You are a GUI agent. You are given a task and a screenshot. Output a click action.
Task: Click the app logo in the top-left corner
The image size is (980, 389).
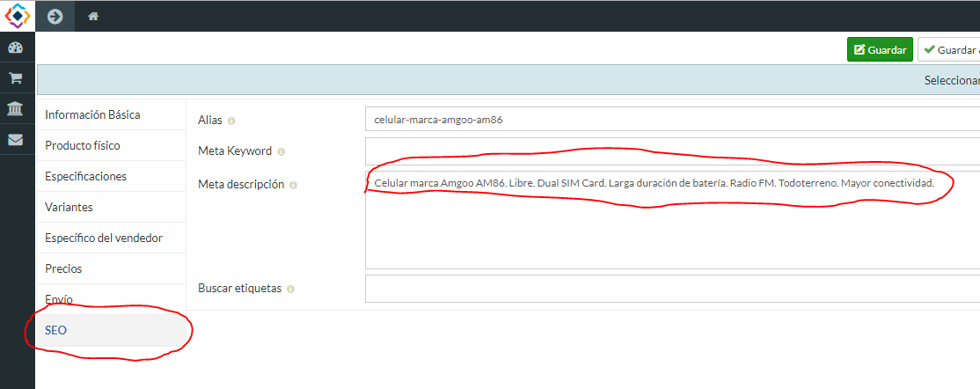click(x=17, y=16)
